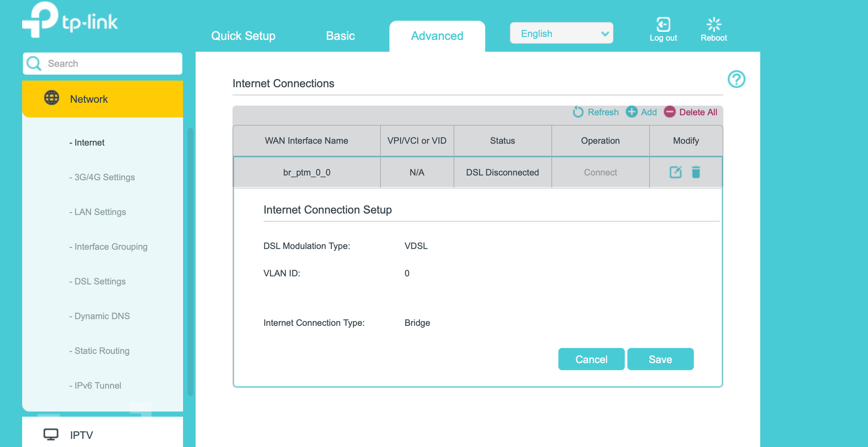Switch to the Quick Setup tab
The width and height of the screenshot is (868, 447).
tap(243, 36)
